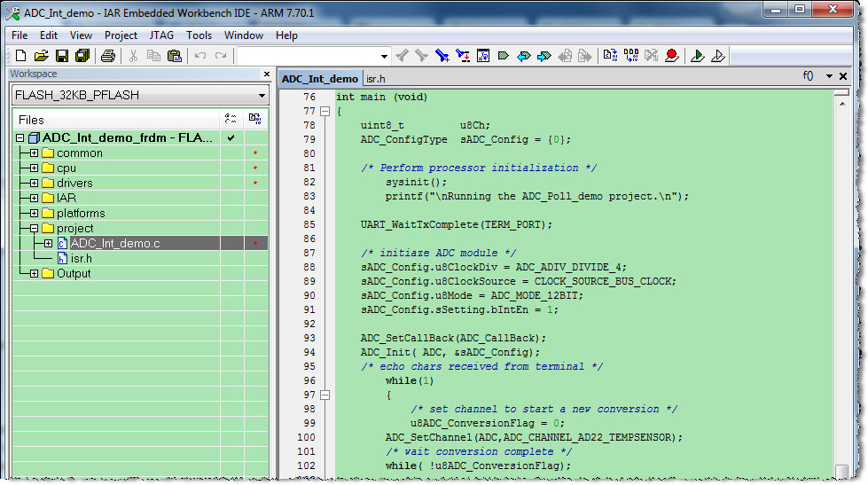Click into the quick search input field
Screen dimensions: 868x485
309,57
